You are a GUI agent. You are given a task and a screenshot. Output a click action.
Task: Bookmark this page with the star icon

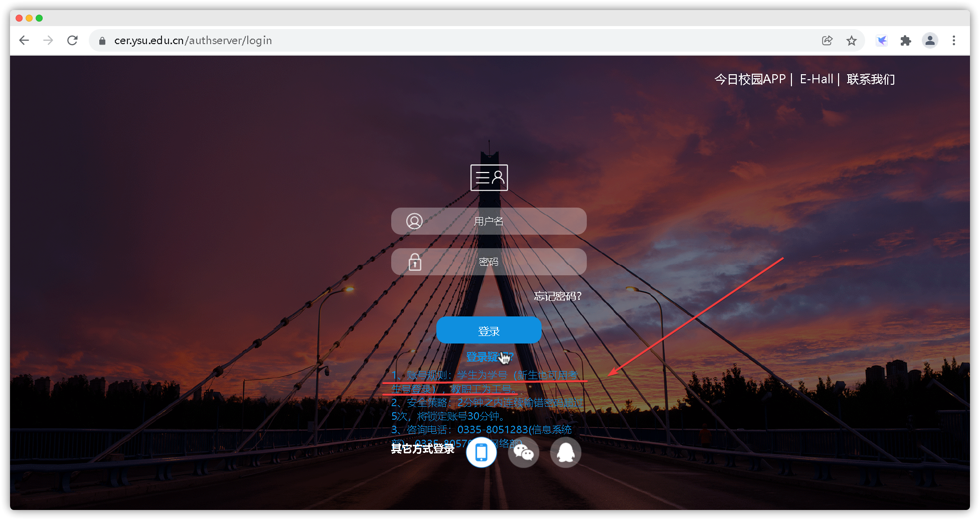click(x=851, y=41)
